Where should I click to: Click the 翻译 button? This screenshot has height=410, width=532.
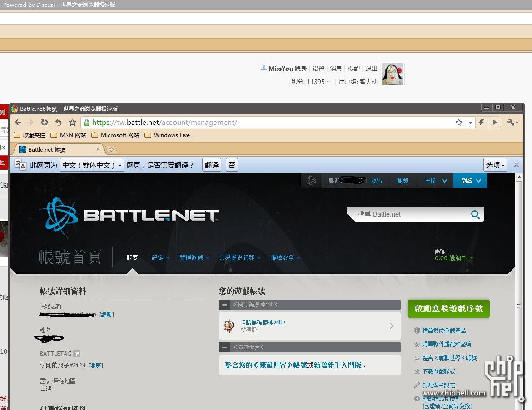tap(212, 165)
